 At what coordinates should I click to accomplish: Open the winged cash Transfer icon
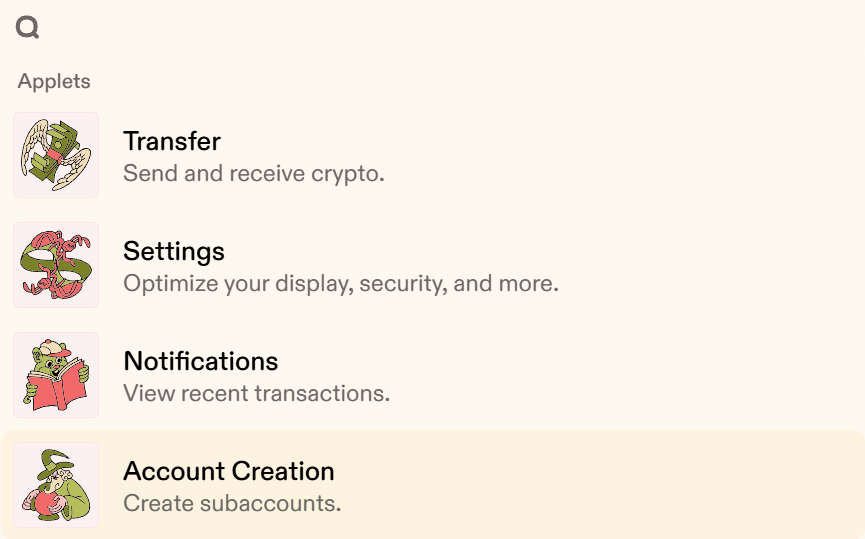(x=56, y=155)
